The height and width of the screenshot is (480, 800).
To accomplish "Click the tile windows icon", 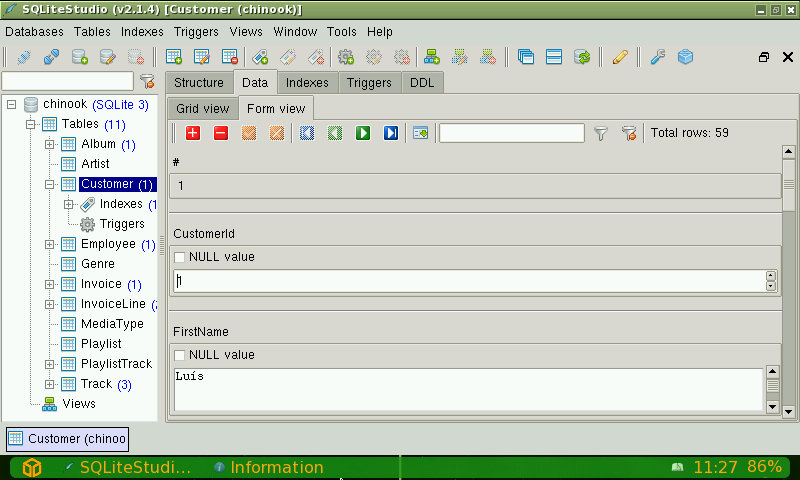I will [554, 57].
